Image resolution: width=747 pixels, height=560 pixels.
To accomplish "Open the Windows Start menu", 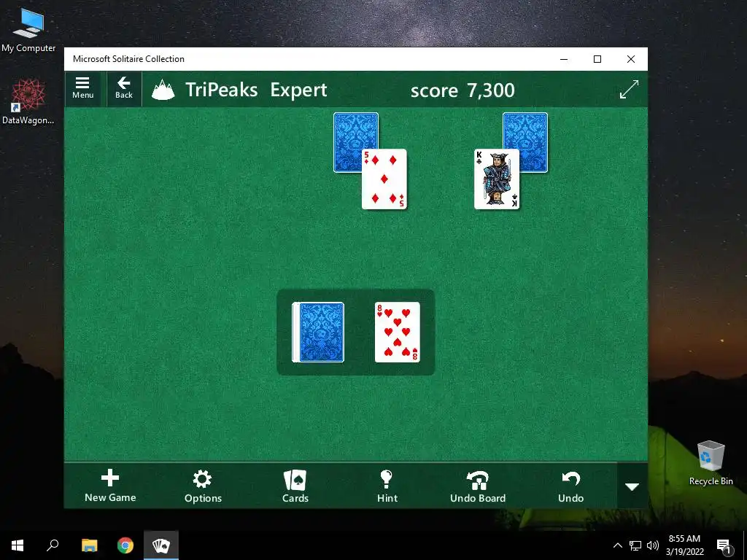I will 18,545.
